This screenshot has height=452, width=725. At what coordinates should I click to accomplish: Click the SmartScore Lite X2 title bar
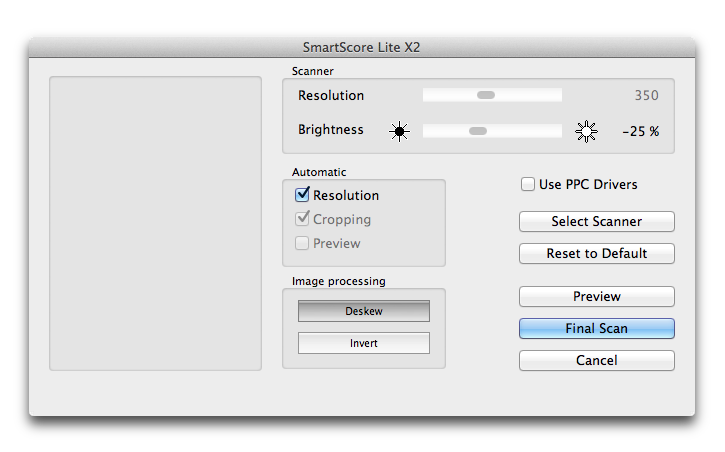pos(362,47)
